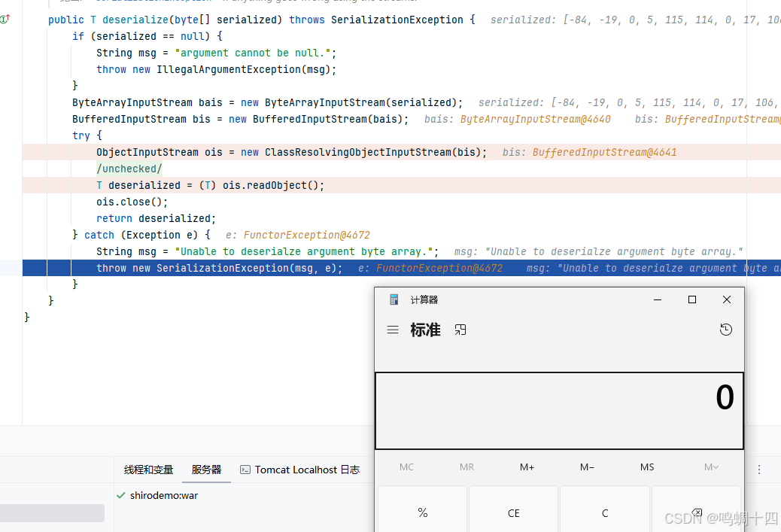Click the ByteArrayInputStream@4640 inline debug value
781x532 pixels.
(x=536, y=119)
